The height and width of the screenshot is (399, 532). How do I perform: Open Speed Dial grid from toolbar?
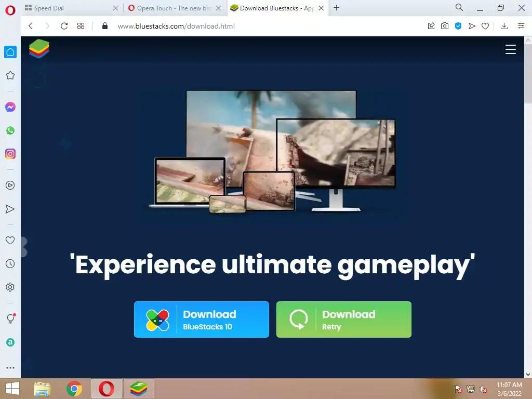click(81, 26)
